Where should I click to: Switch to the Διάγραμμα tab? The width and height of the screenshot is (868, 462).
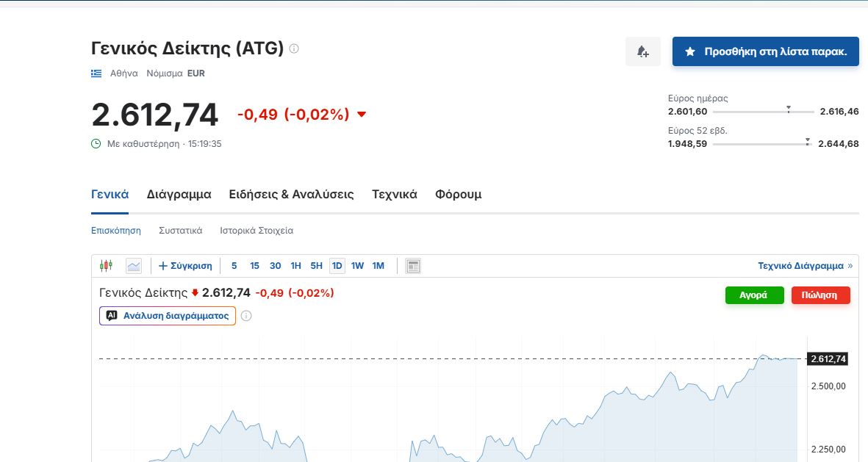coord(179,194)
